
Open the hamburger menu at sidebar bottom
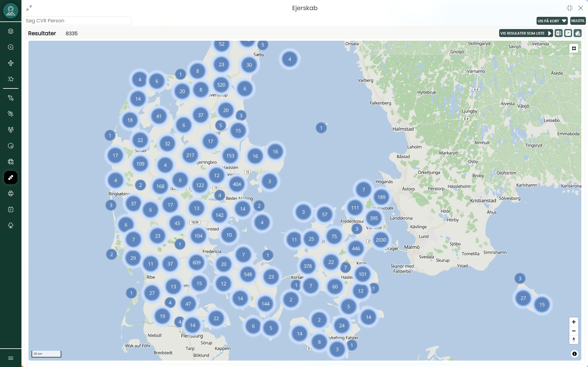(11, 358)
